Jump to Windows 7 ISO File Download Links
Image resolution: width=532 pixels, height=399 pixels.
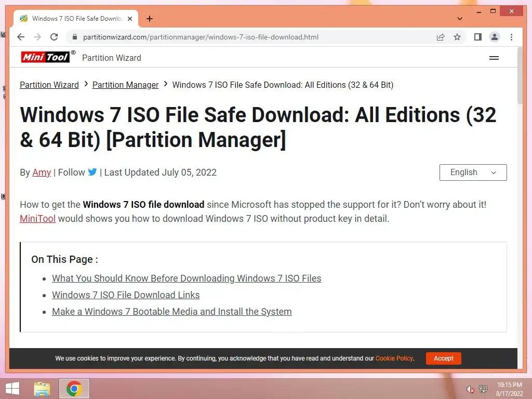click(x=126, y=295)
